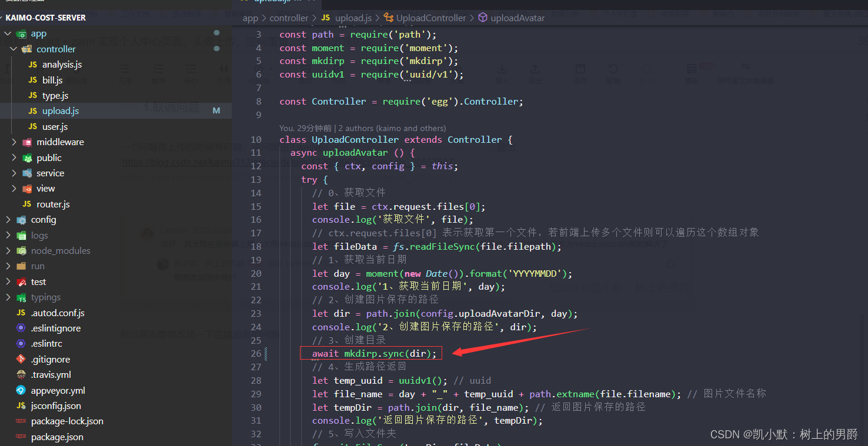Click the git blame authors CodeLens
The height and width of the screenshot is (446, 868).
(363, 128)
